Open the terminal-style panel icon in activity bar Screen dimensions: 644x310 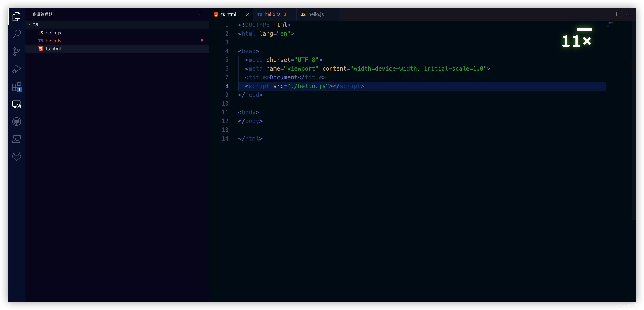(17, 139)
